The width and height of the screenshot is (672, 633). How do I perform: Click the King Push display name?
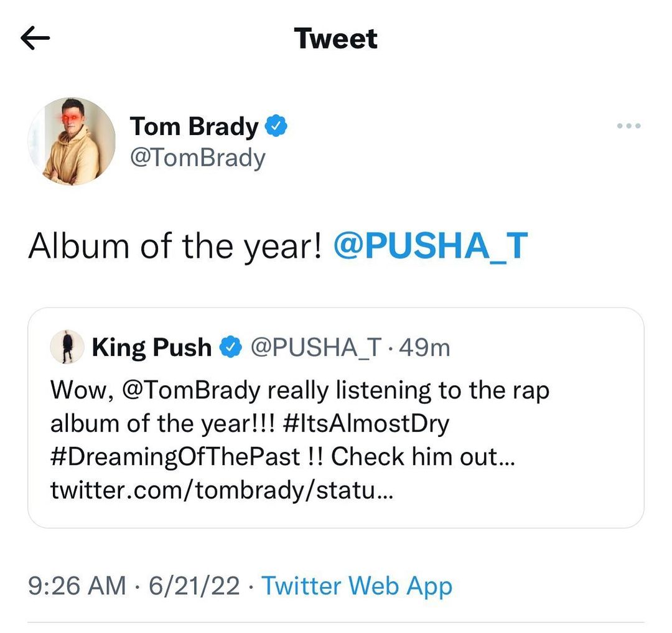[x=152, y=348]
